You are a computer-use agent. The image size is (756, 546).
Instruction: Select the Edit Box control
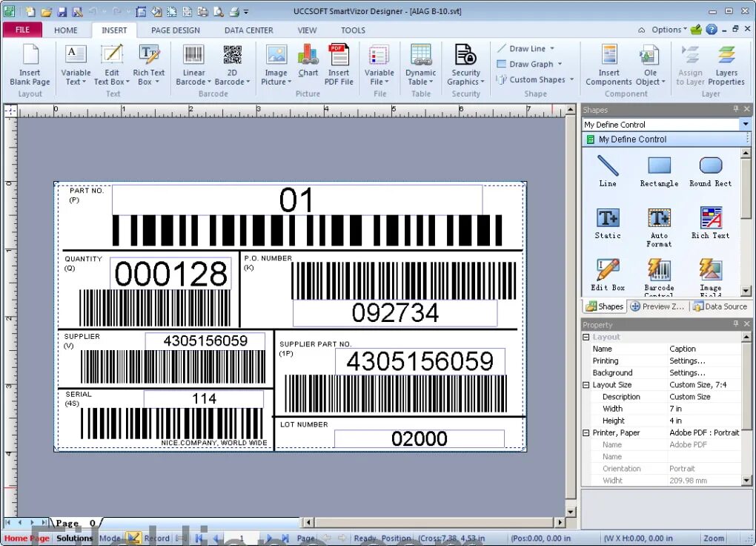click(608, 275)
